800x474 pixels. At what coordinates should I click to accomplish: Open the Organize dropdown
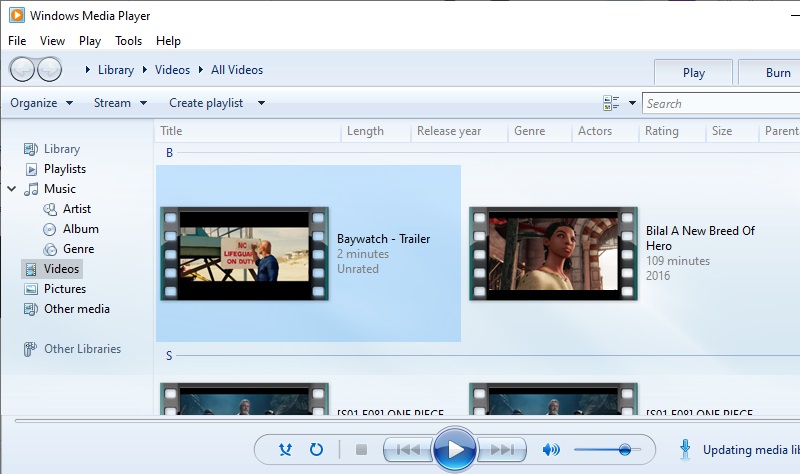click(41, 103)
